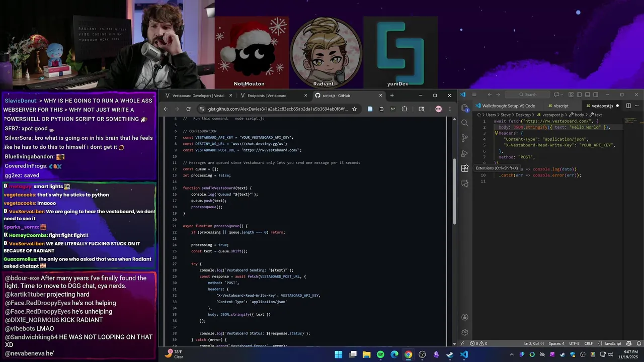Switch to Vestaboard Developers browser tab
The image size is (644, 362).
click(x=198, y=96)
